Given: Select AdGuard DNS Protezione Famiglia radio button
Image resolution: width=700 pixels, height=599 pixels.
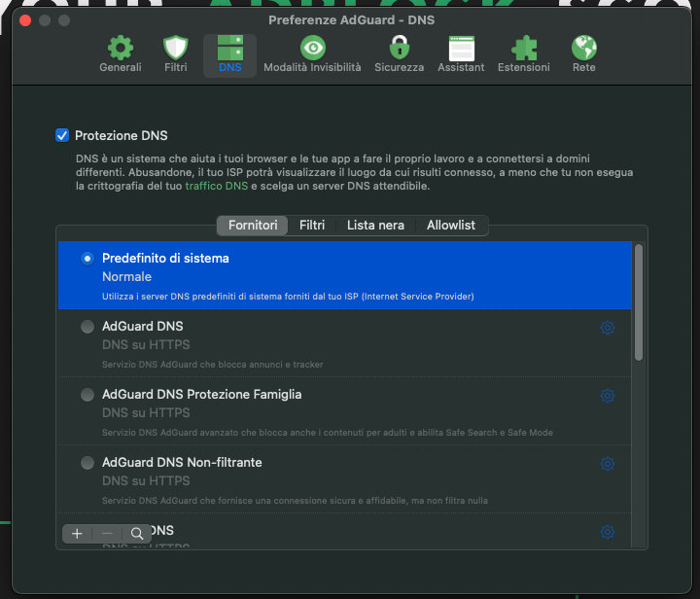Looking at the screenshot, I should click(x=87, y=395).
